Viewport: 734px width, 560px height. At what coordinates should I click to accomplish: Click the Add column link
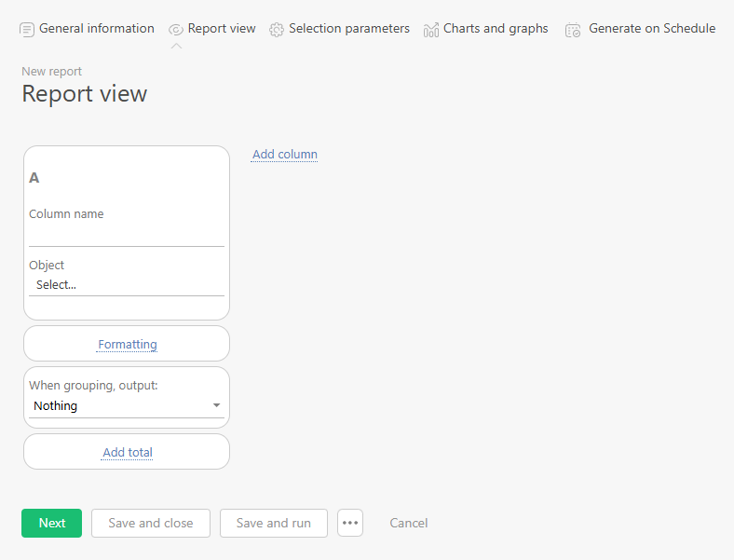point(285,155)
